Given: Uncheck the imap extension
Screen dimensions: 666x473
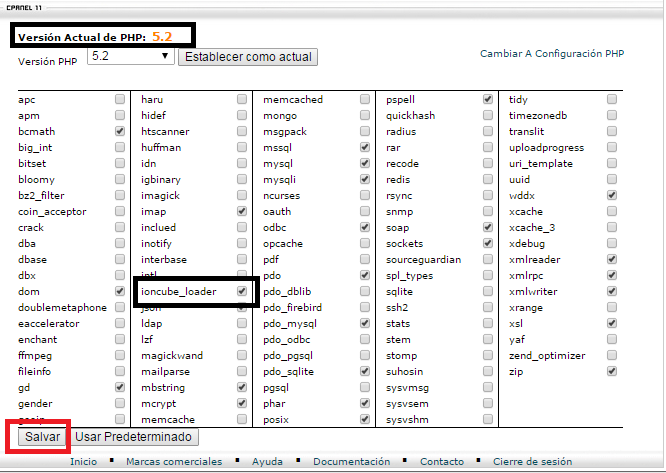Looking at the screenshot, I should point(242,211).
